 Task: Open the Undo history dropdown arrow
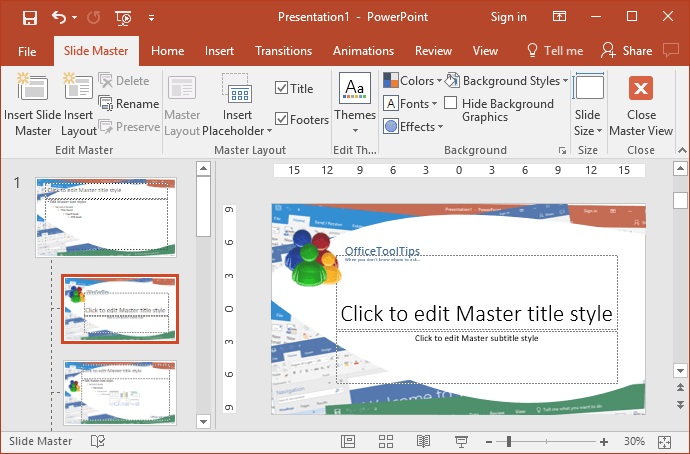pos(74,18)
